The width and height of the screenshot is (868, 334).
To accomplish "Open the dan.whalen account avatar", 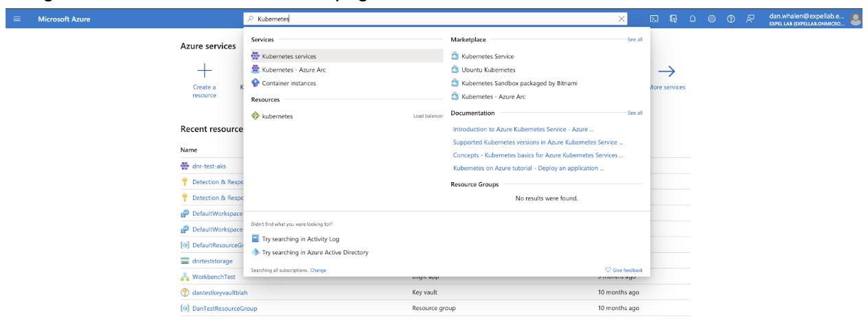I will coord(855,19).
